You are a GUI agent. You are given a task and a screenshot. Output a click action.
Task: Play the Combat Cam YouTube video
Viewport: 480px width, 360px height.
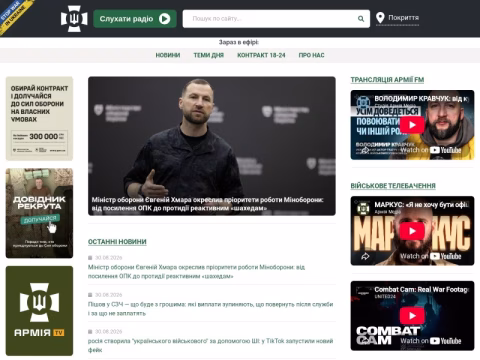pos(412,316)
